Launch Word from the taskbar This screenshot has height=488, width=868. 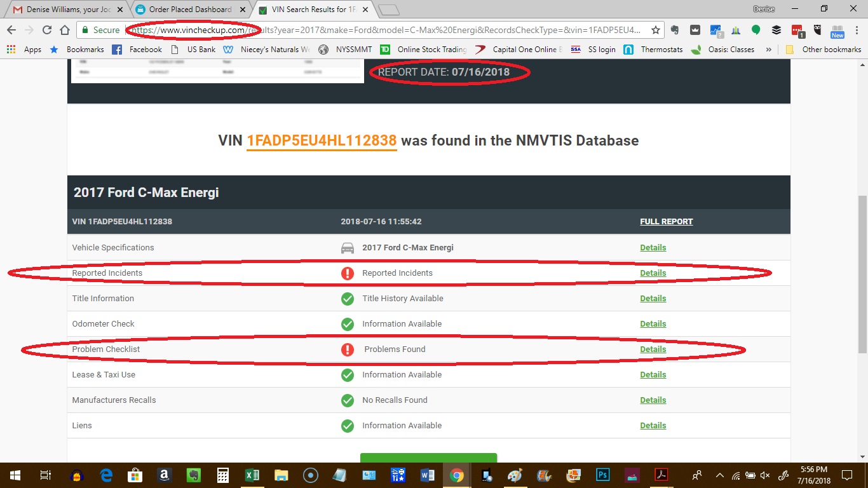[x=427, y=475]
